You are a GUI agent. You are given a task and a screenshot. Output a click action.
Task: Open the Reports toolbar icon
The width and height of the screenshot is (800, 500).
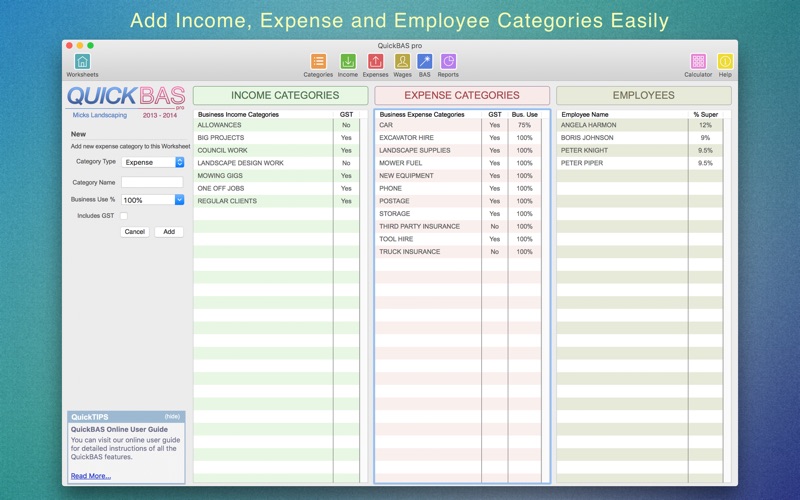click(448, 62)
